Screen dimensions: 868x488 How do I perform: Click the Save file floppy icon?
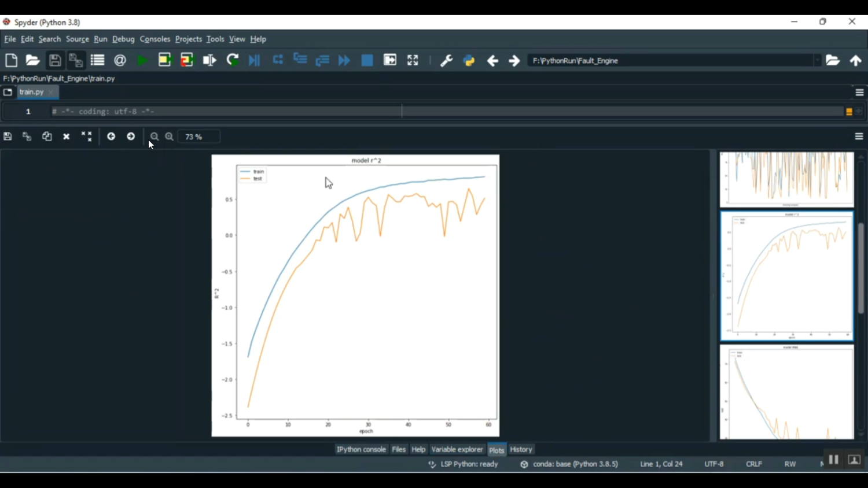(55, 61)
